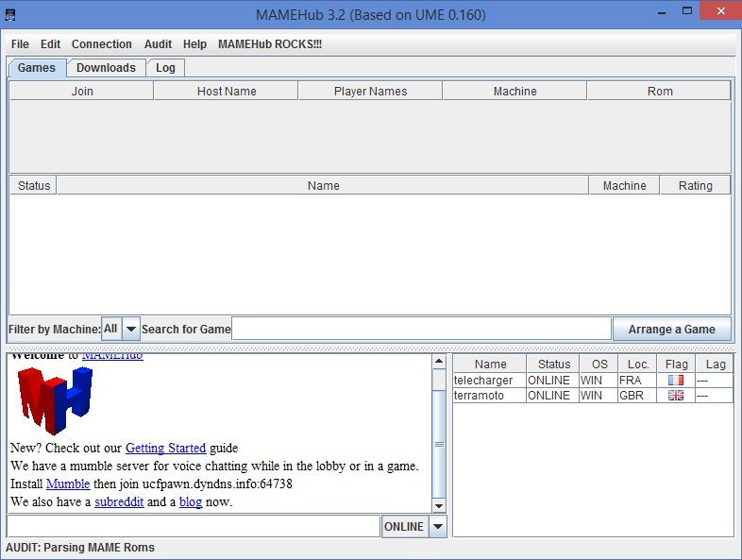Image resolution: width=742 pixels, height=560 pixels.
Task: Click the chat message input field
Action: (x=194, y=526)
